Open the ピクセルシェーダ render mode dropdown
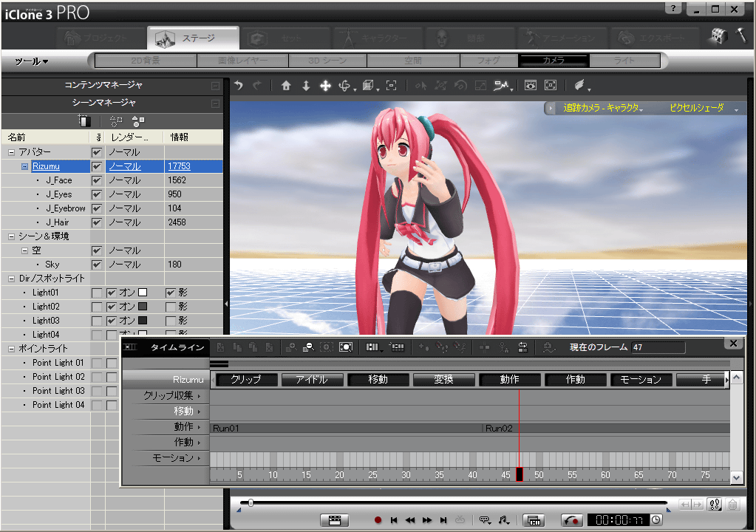The image size is (756, 532). [x=704, y=108]
